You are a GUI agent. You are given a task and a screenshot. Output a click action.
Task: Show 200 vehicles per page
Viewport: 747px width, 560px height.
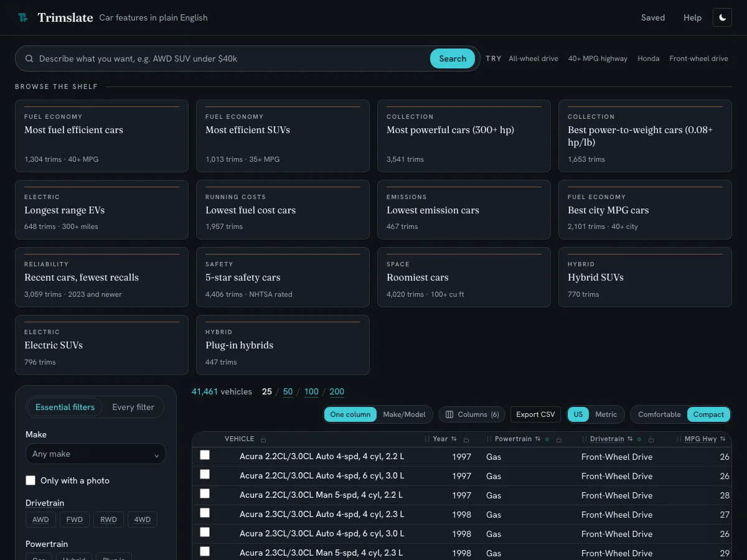tap(337, 391)
